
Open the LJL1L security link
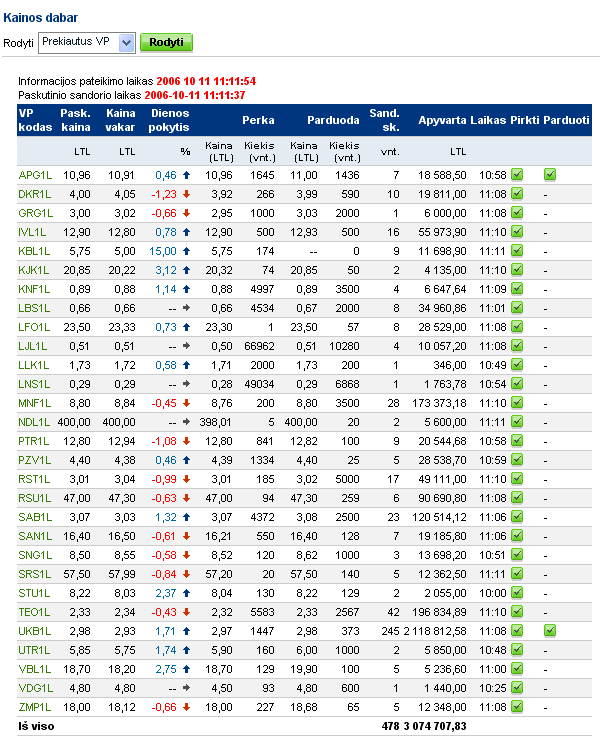[x=33, y=346]
